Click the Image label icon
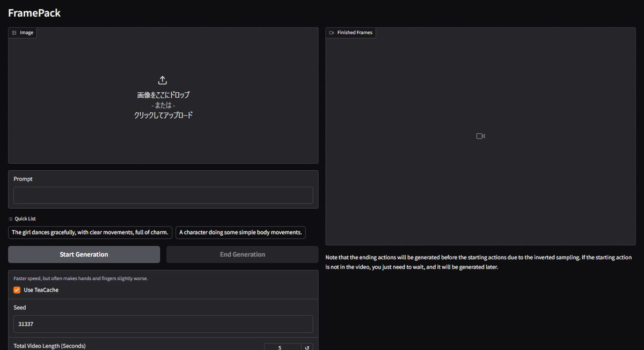 click(14, 33)
